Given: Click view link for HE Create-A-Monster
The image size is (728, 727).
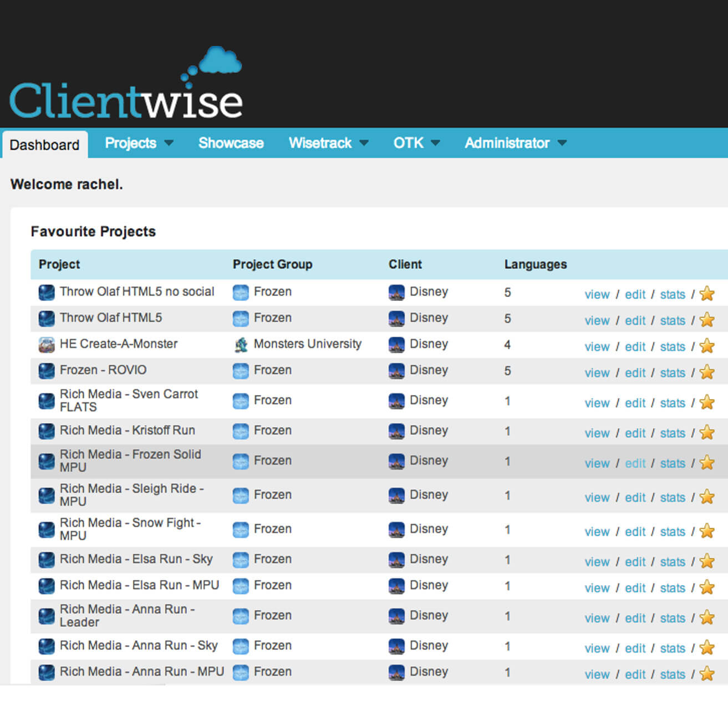Looking at the screenshot, I should point(597,347).
